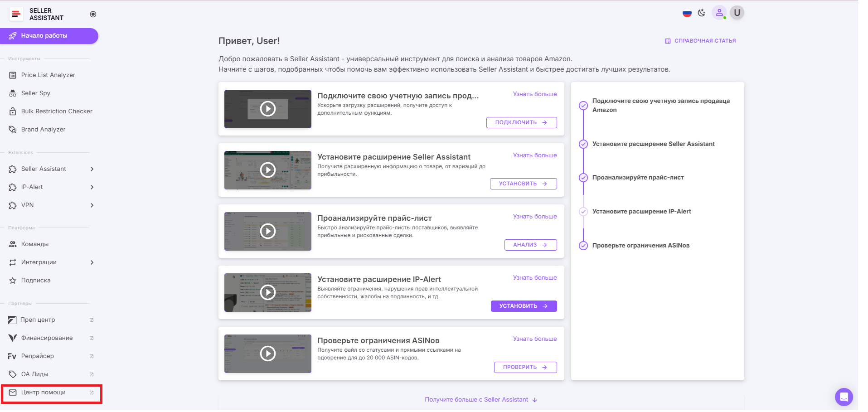Expand the IP-Alert submenu chevron
This screenshot has height=412, width=868.
pyautogui.click(x=92, y=187)
